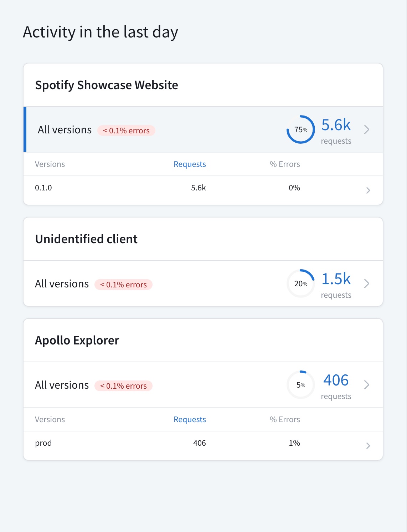
Task: Click the Apollo Explorer errors badge
Action: (123, 386)
